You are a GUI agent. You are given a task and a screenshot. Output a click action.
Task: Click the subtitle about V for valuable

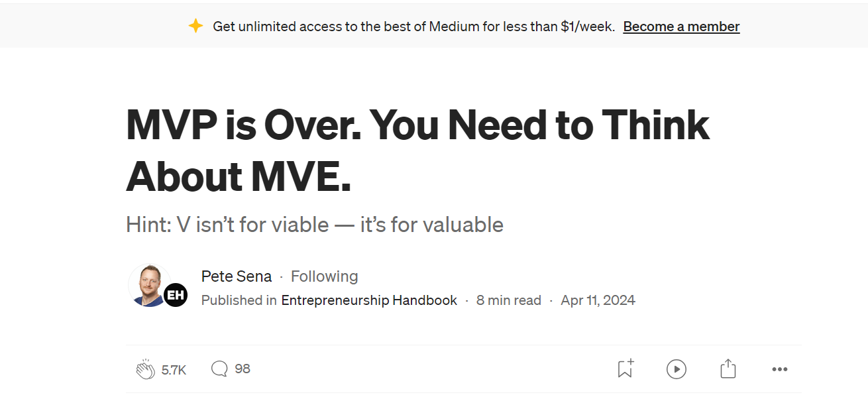pyautogui.click(x=315, y=225)
